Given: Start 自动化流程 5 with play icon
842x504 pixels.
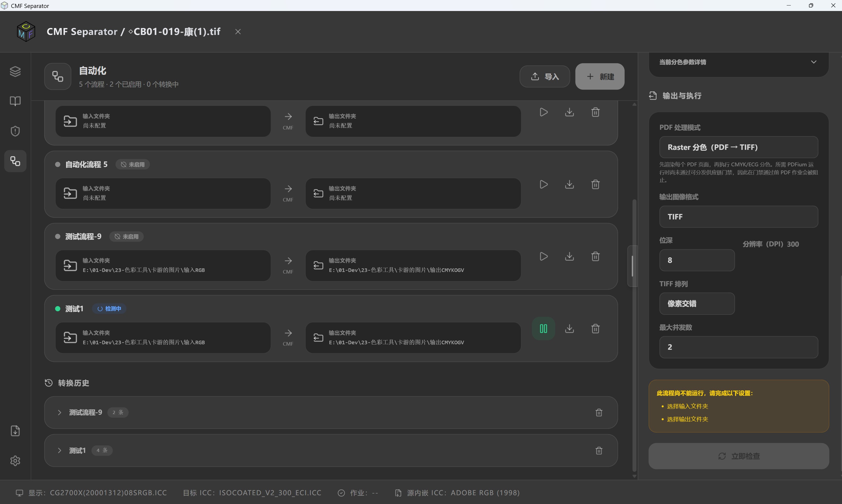Looking at the screenshot, I should (544, 184).
